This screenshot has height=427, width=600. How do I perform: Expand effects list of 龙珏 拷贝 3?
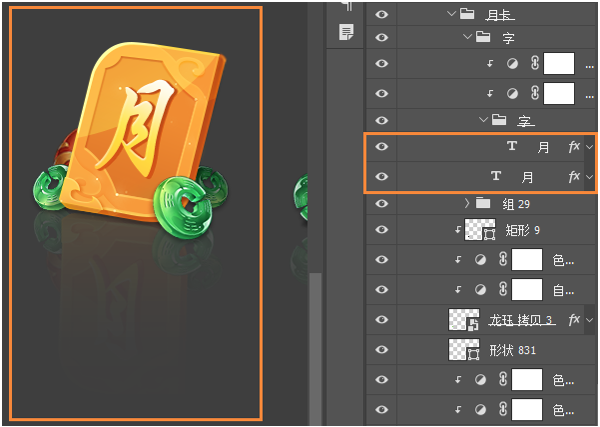pos(589,319)
